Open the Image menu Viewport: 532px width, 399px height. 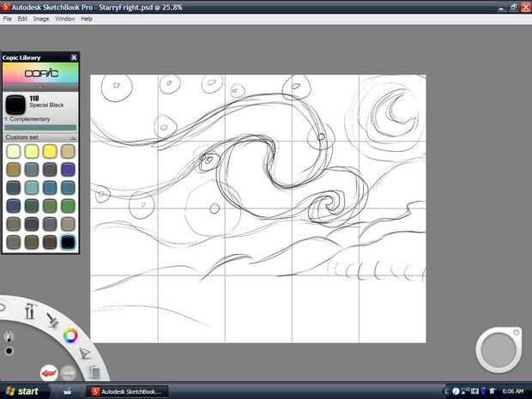pyautogui.click(x=41, y=19)
